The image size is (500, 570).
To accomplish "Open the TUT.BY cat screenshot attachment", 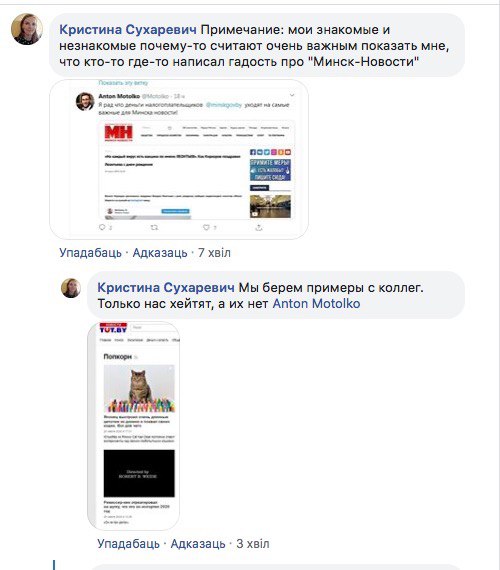I will pos(133,425).
